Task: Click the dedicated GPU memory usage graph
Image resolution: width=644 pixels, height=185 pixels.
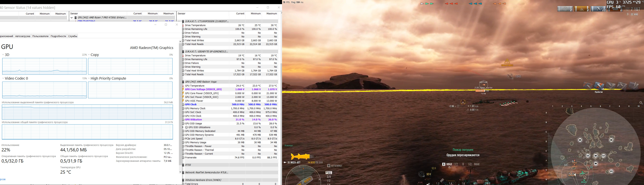Action: point(87,112)
